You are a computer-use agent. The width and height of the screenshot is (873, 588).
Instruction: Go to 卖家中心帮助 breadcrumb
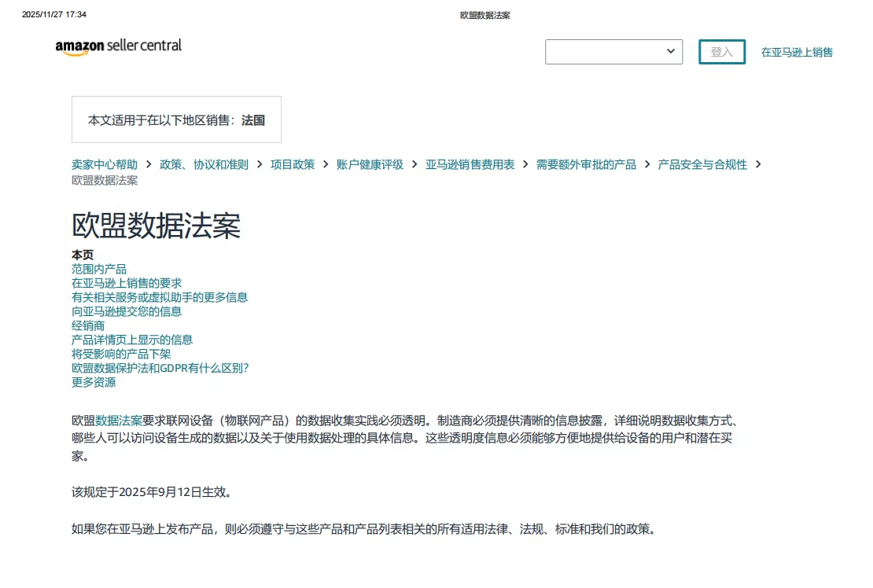105,164
